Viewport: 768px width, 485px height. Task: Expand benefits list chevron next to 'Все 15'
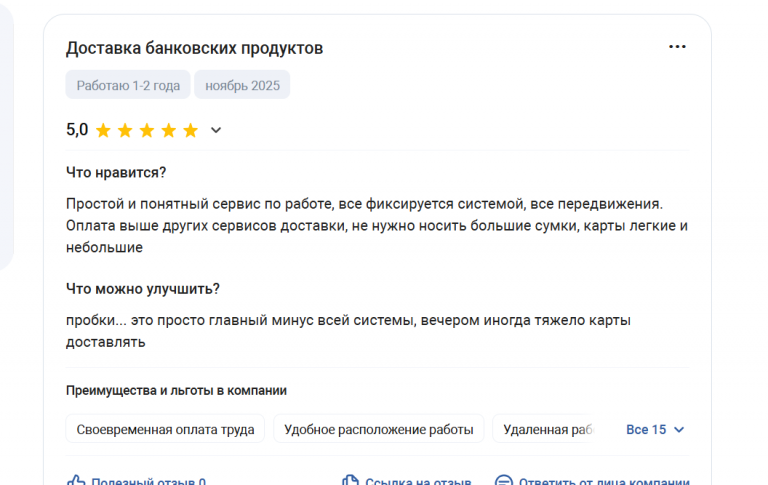click(x=679, y=430)
